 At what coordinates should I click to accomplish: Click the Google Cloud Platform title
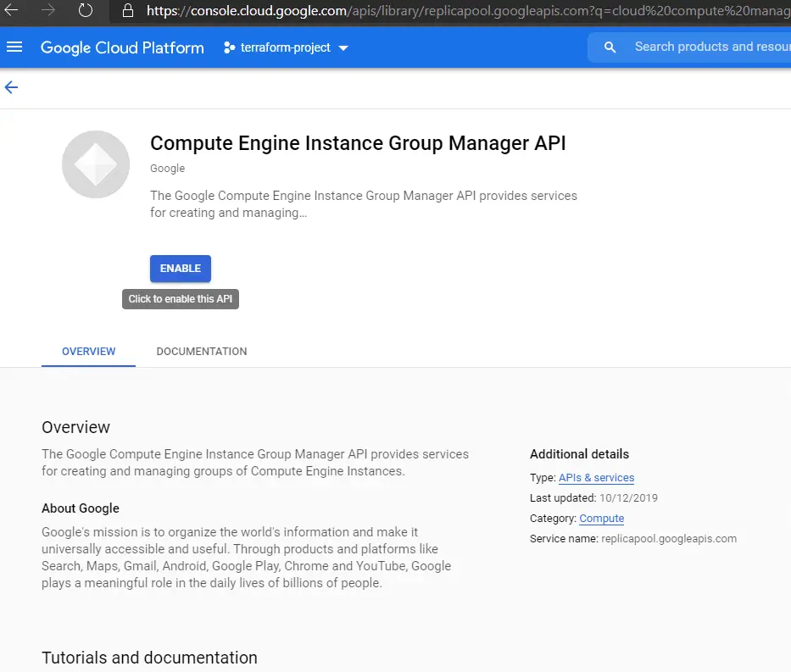pyautogui.click(x=122, y=47)
